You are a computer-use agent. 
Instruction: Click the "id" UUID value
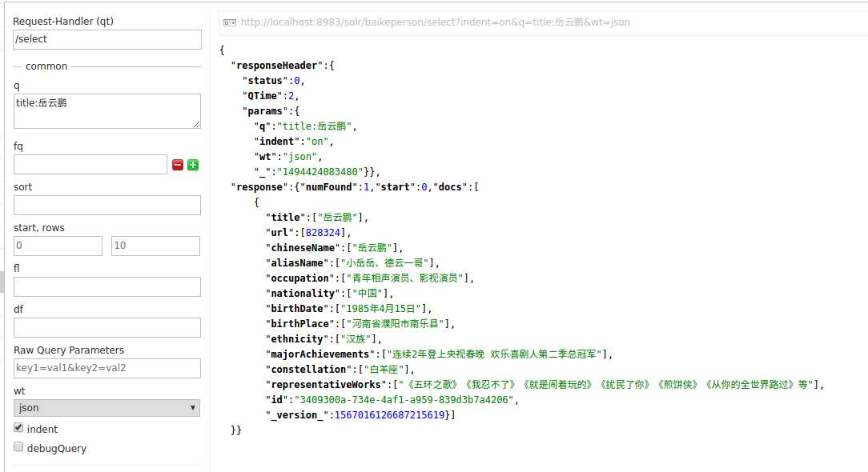click(x=404, y=399)
